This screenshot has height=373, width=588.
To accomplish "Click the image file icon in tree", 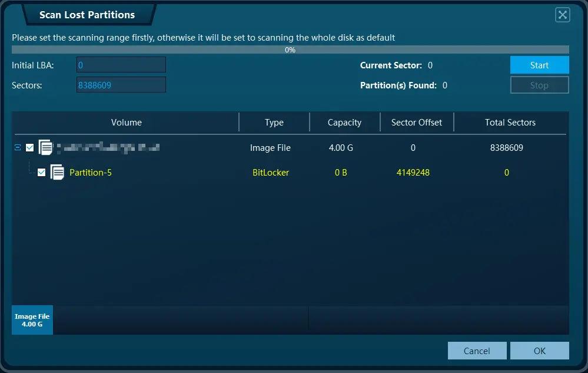I will pyautogui.click(x=45, y=147).
